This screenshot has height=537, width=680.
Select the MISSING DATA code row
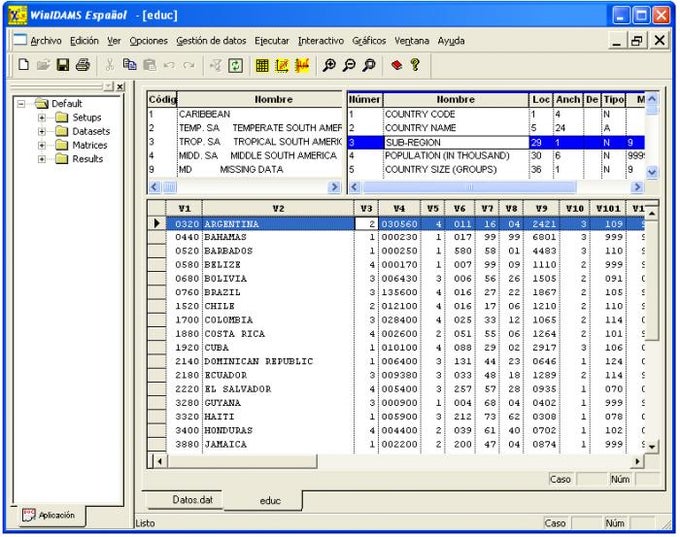[245, 170]
